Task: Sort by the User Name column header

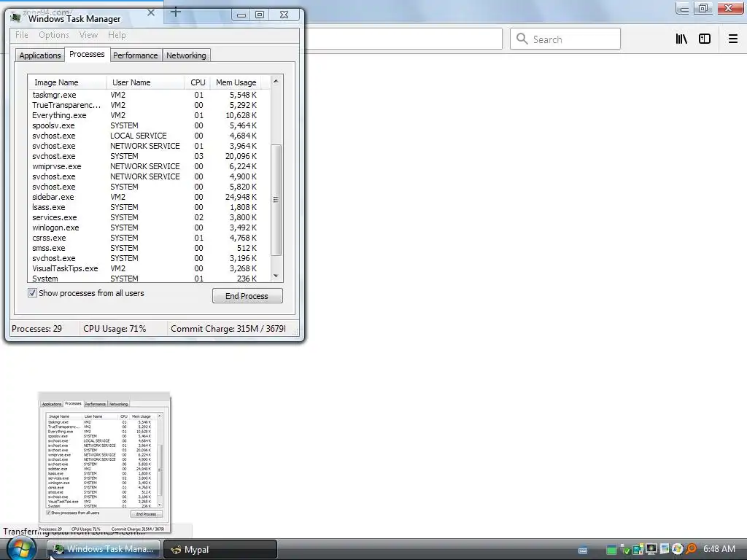Action: tap(145, 82)
